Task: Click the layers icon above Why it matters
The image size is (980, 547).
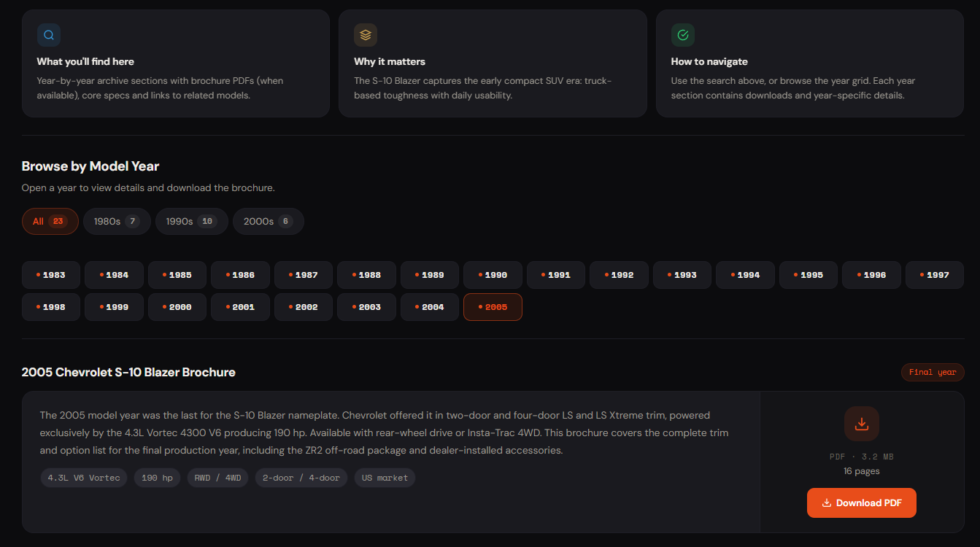Action: 366,35
